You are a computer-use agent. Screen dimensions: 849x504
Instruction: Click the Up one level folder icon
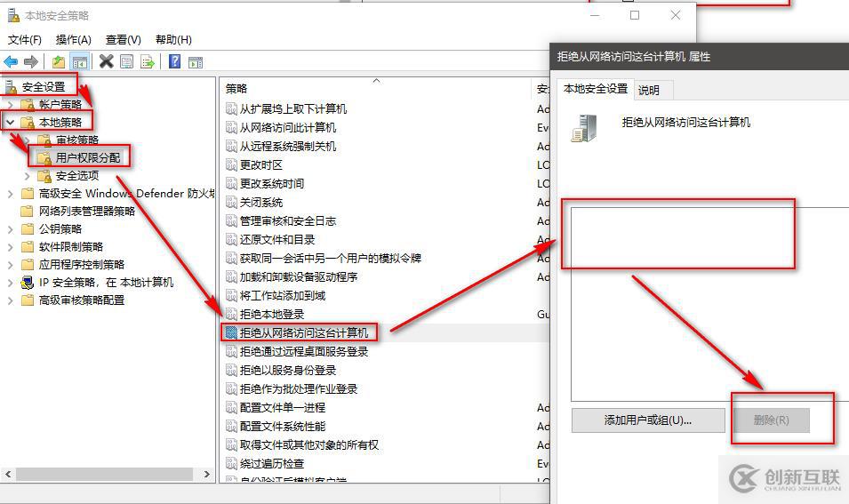[x=59, y=61]
